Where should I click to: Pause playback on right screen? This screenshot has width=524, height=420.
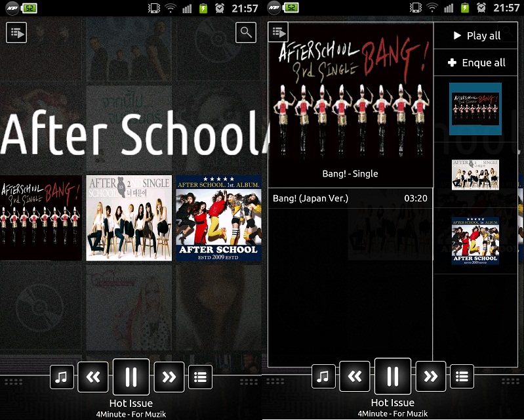coord(393,376)
